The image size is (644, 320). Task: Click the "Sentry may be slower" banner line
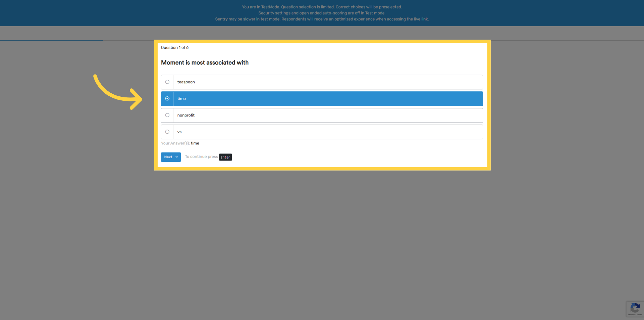(x=322, y=19)
